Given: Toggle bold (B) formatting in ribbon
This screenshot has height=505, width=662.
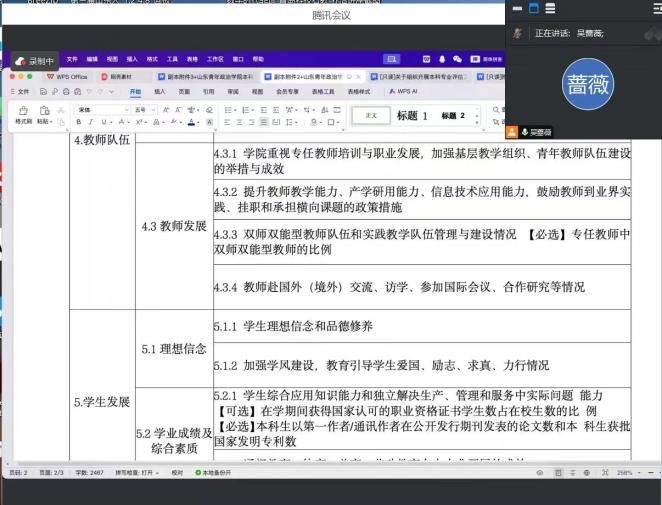Looking at the screenshot, I should (x=78, y=122).
